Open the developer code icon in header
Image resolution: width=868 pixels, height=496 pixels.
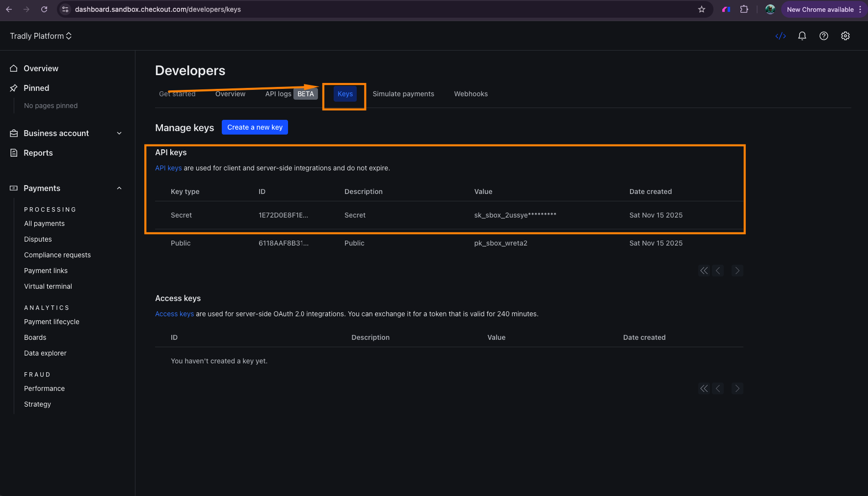click(x=780, y=36)
